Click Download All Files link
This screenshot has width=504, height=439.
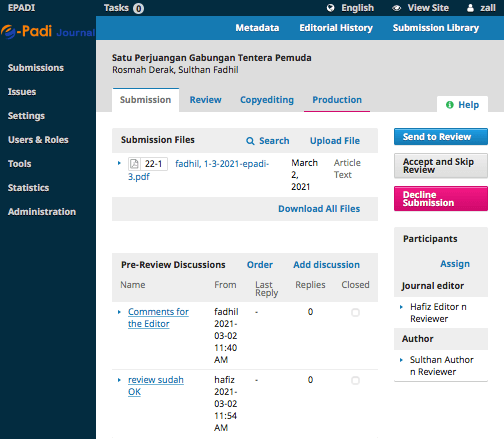[319, 209]
